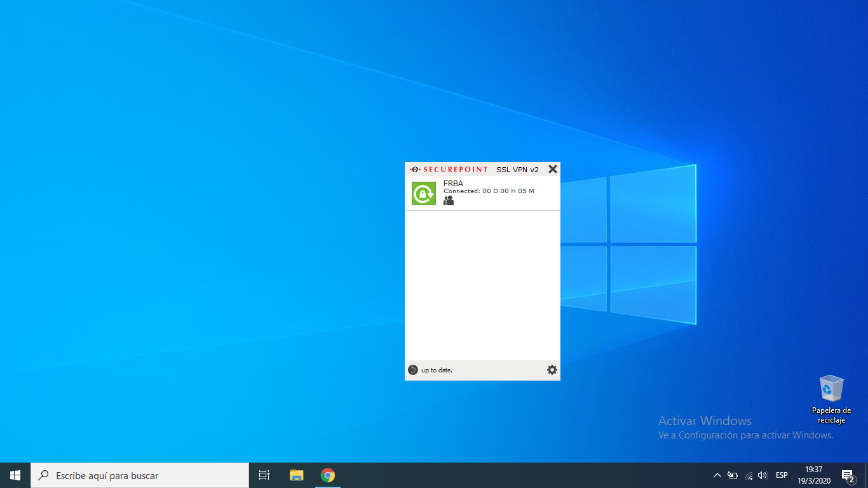Click the 'Escribe aquí para buscar' search box
The image size is (868, 488).
pos(140,475)
